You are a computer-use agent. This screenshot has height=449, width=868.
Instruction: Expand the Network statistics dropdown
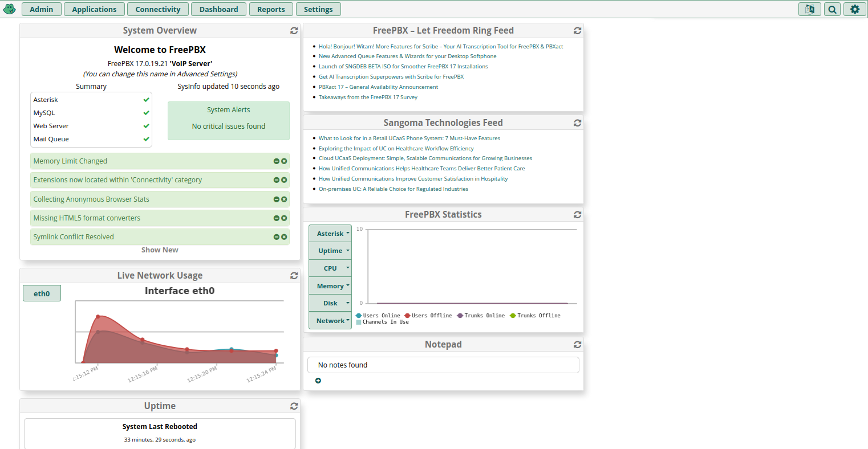click(x=330, y=321)
